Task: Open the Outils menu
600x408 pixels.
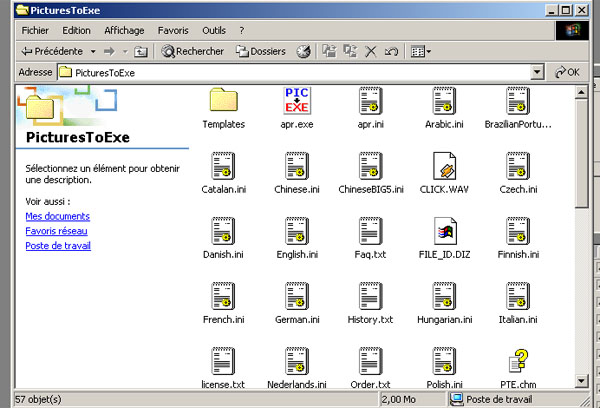Action: (214, 31)
